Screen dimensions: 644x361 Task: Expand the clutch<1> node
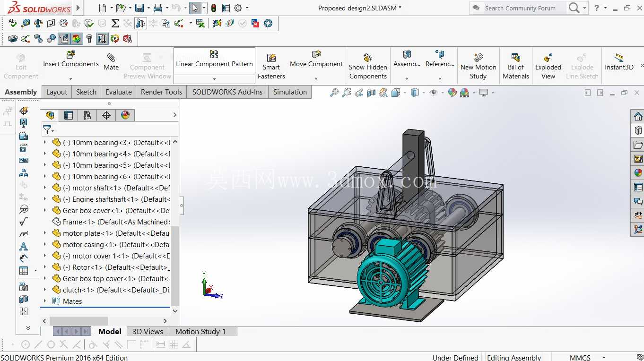click(x=45, y=290)
